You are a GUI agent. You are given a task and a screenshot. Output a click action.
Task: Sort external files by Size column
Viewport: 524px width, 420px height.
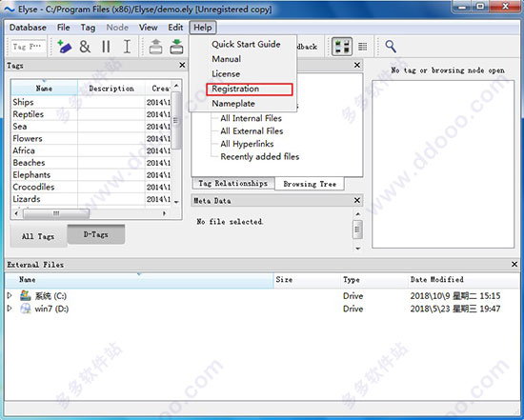coord(307,280)
